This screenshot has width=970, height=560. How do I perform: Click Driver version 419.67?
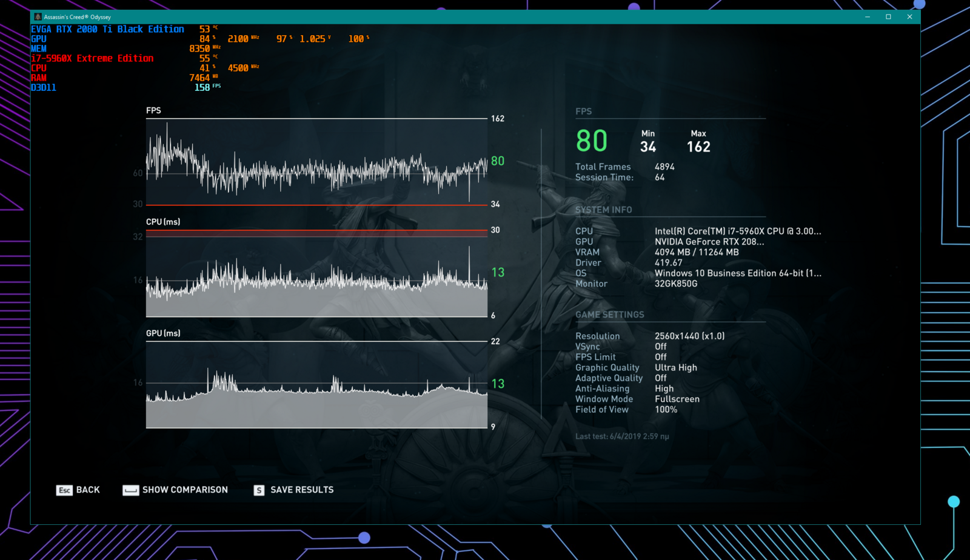point(668,262)
